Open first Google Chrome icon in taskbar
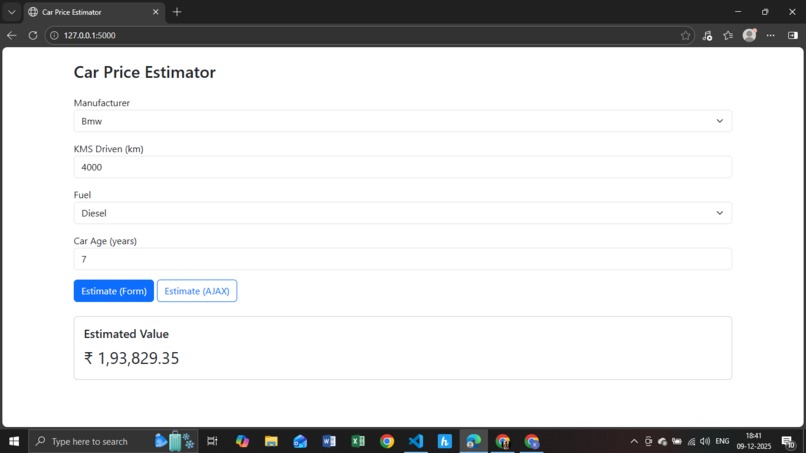Screen dimensions: 806x453 tap(387, 441)
